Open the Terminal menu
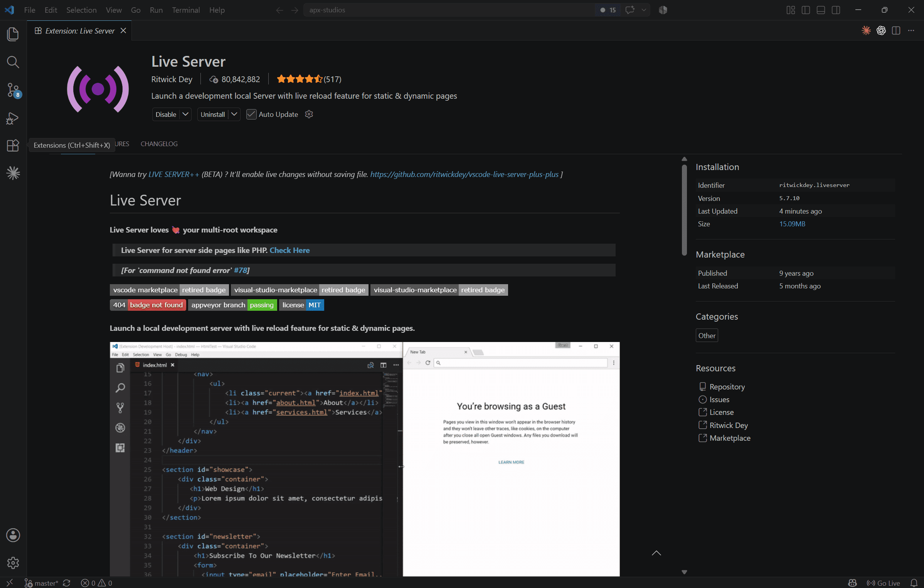Image resolution: width=924 pixels, height=588 pixels. [x=186, y=10]
